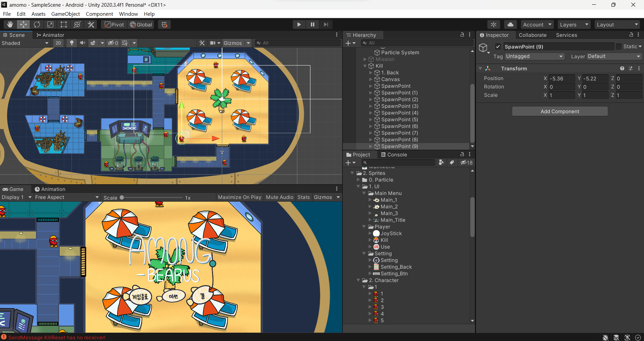Open Transform preset icon
The height and width of the screenshot is (341, 644).
point(631,68)
